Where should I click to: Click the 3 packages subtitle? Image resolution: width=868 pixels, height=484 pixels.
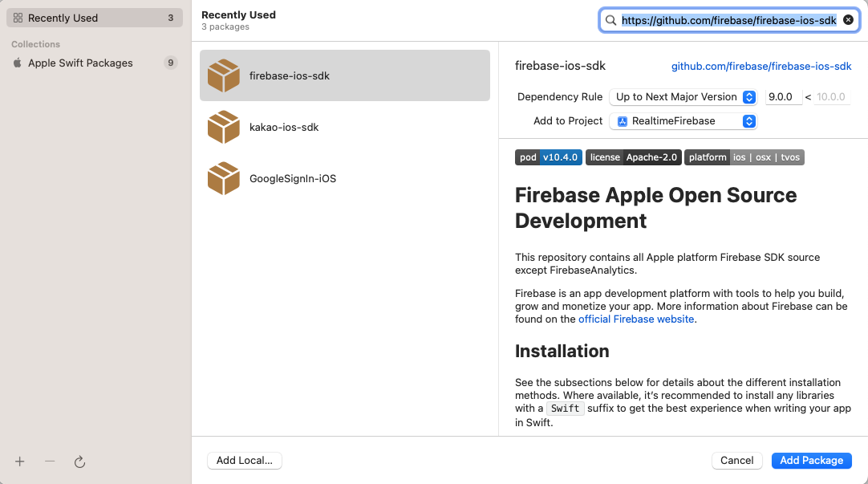[x=225, y=26]
